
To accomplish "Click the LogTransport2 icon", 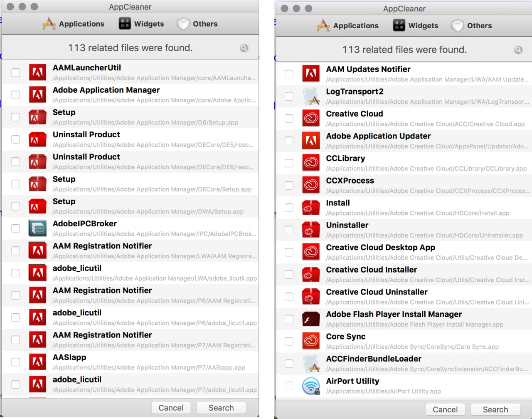I will (x=311, y=96).
